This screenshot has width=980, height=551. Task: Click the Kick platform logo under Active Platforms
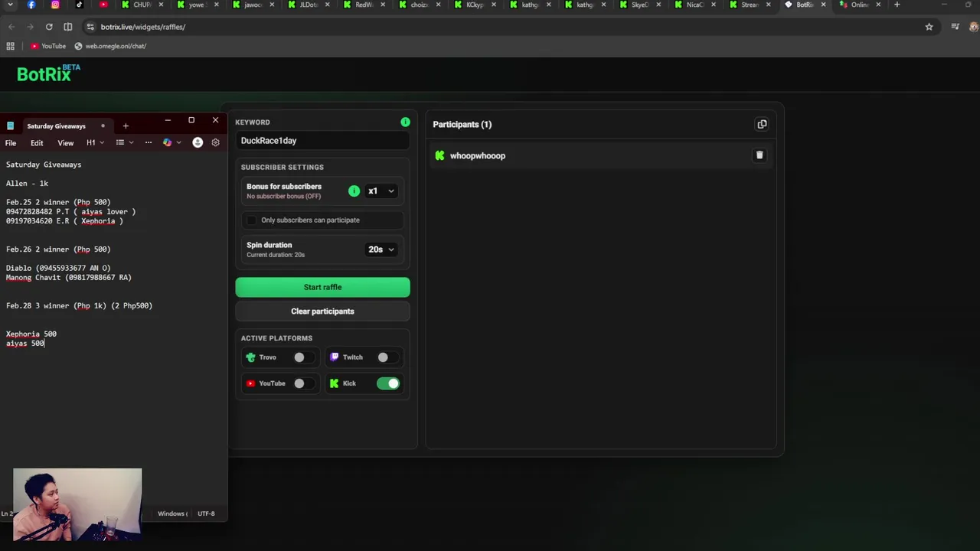[x=334, y=383]
